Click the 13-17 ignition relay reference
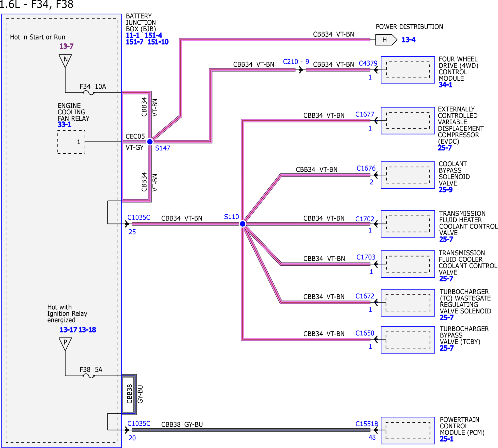 coord(68,330)
